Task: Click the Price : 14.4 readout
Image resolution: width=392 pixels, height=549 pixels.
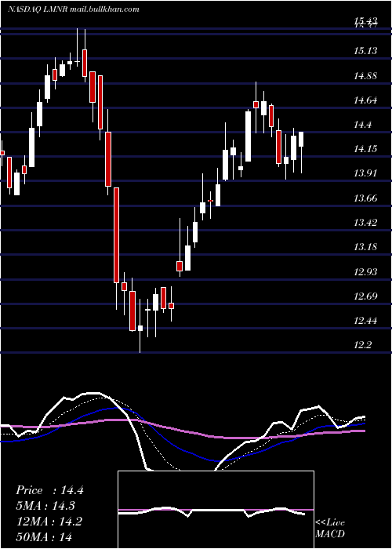Action: (49, 490)
